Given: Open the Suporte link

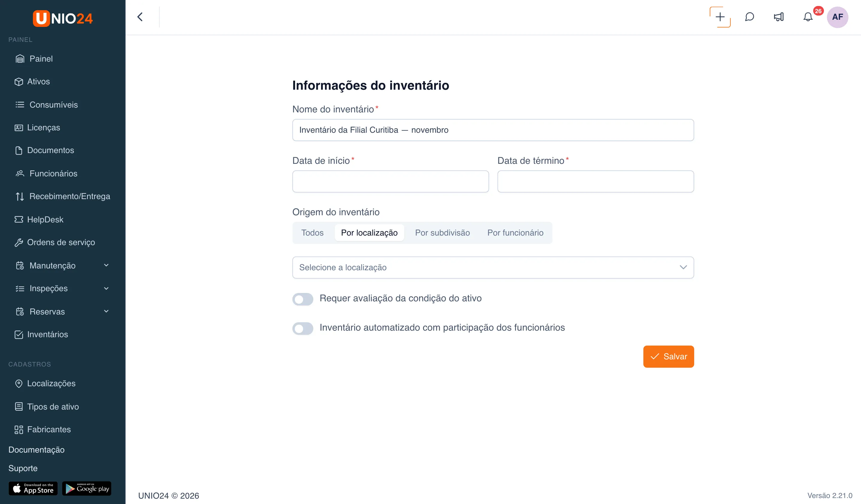Looking at the screenshot, I should (x=23, y=468).
